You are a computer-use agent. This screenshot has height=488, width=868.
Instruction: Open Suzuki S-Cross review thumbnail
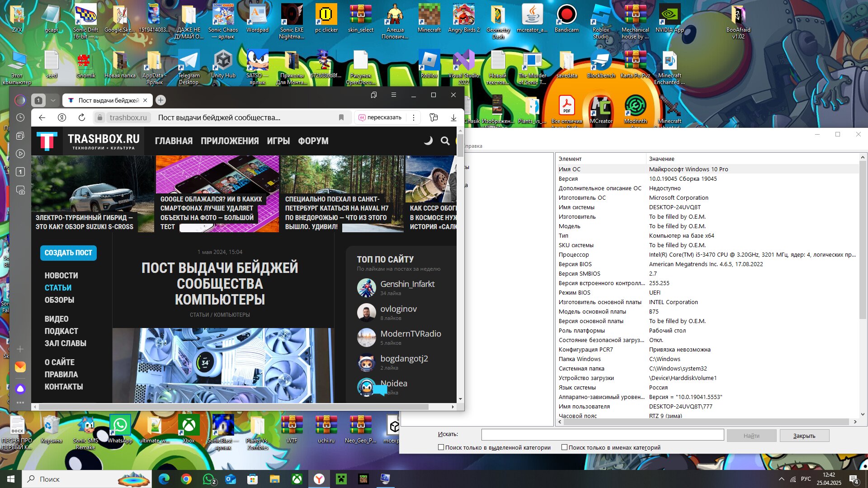[93, 194]
